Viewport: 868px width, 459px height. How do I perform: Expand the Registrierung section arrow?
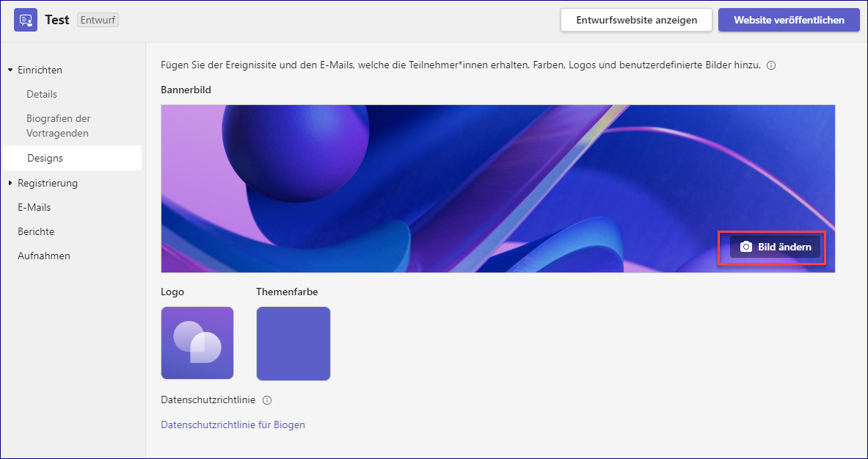point(10,183)
